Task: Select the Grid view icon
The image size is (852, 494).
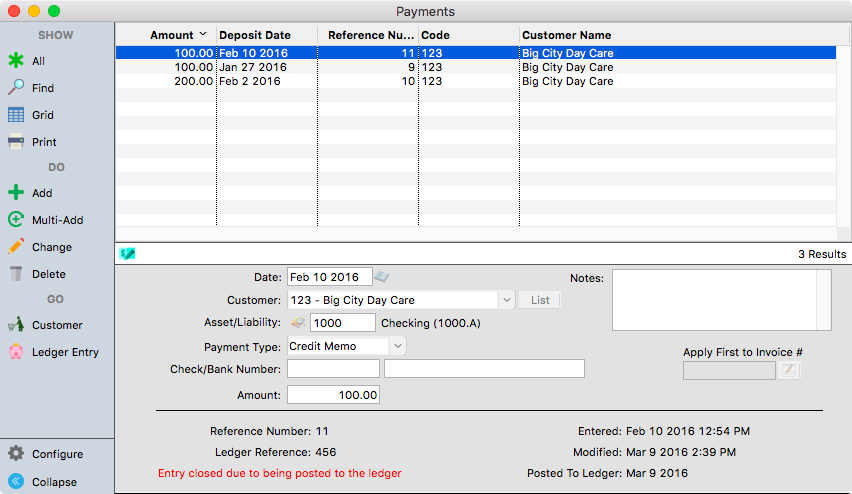Action: 16,115
